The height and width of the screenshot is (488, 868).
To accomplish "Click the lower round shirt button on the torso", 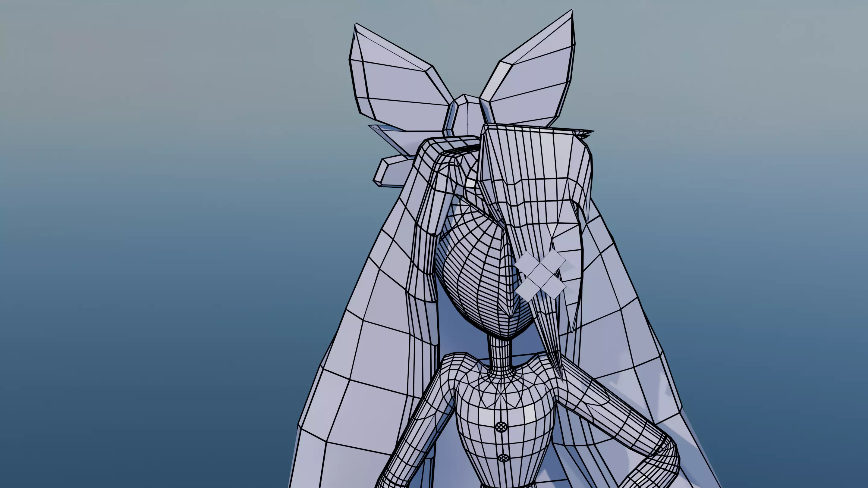I will (503, 458).
